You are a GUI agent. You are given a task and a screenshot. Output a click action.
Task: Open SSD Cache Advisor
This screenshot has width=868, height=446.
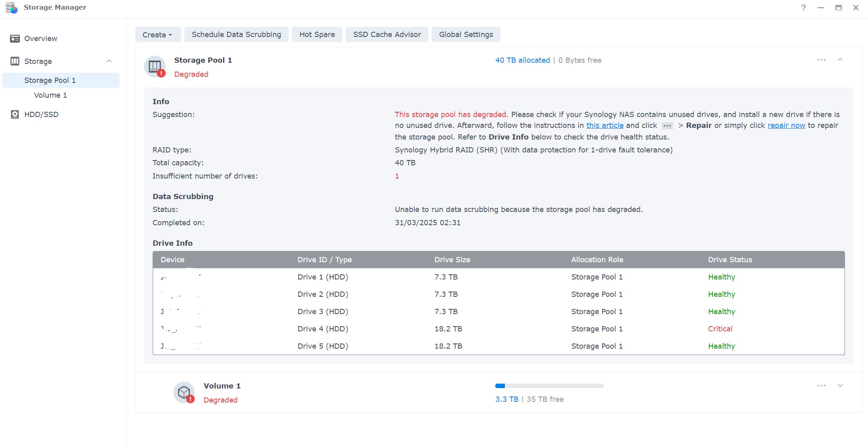click(387, 35)
